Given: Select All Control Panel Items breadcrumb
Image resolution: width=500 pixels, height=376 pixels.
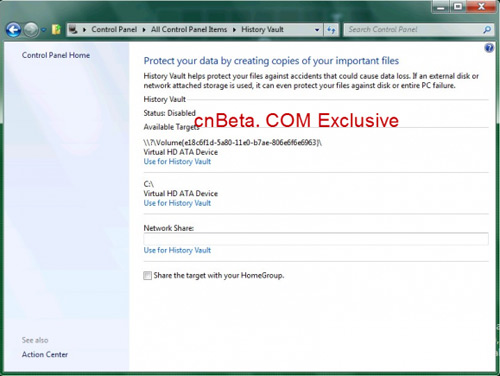Looking at the screenshot, I should point(189,29).
